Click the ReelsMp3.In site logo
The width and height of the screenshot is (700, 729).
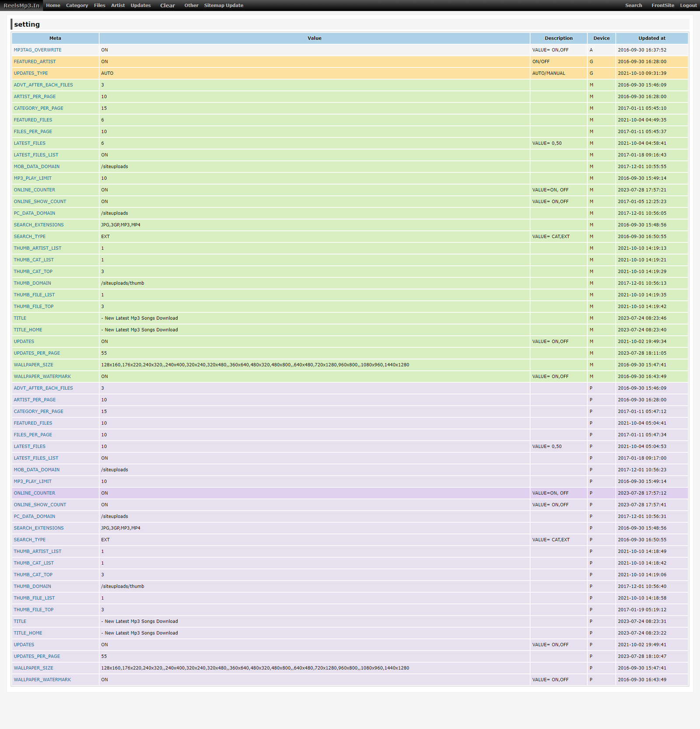click(x=21, y=6)
